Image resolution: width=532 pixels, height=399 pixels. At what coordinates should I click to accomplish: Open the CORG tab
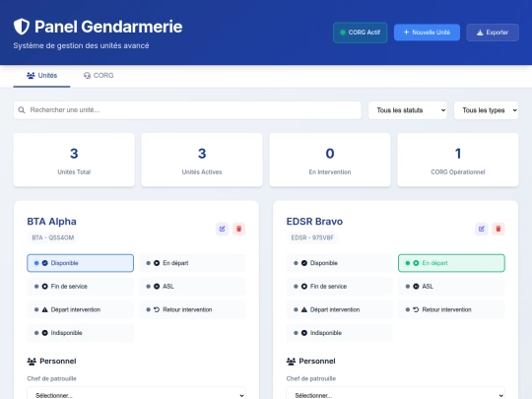point(99,76)
